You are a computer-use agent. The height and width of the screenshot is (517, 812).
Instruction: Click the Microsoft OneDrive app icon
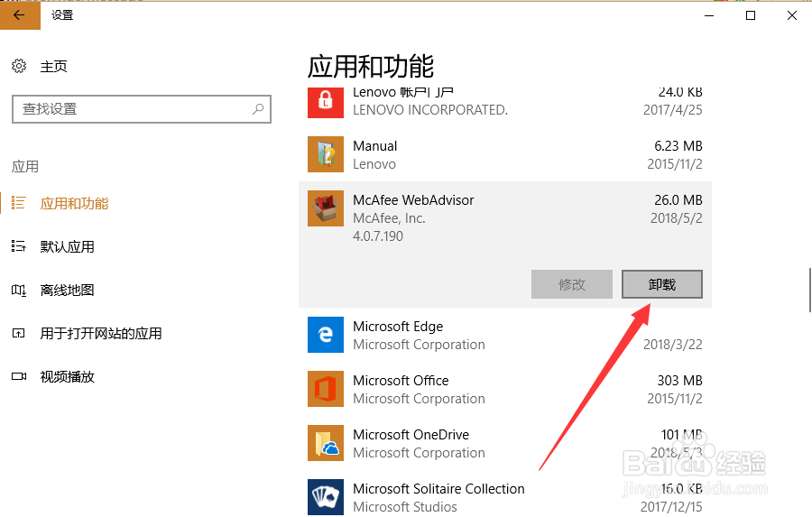[x=325, y=443]
